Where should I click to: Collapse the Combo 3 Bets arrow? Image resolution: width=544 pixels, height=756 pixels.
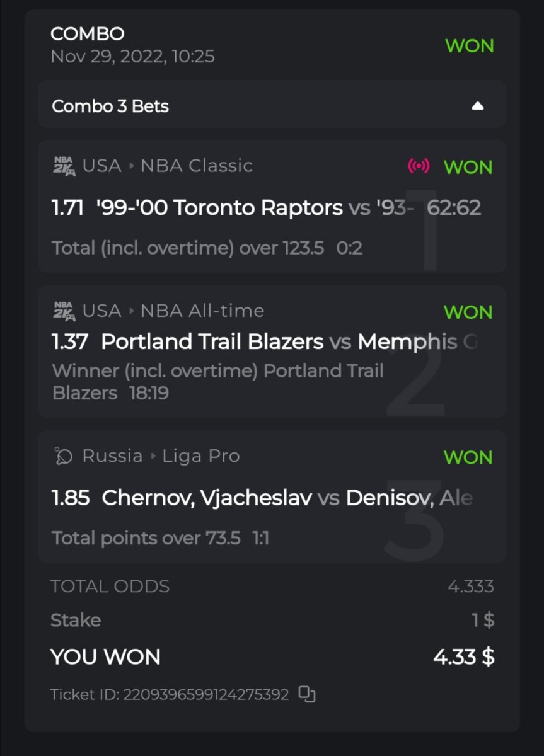tap(478, 106)
